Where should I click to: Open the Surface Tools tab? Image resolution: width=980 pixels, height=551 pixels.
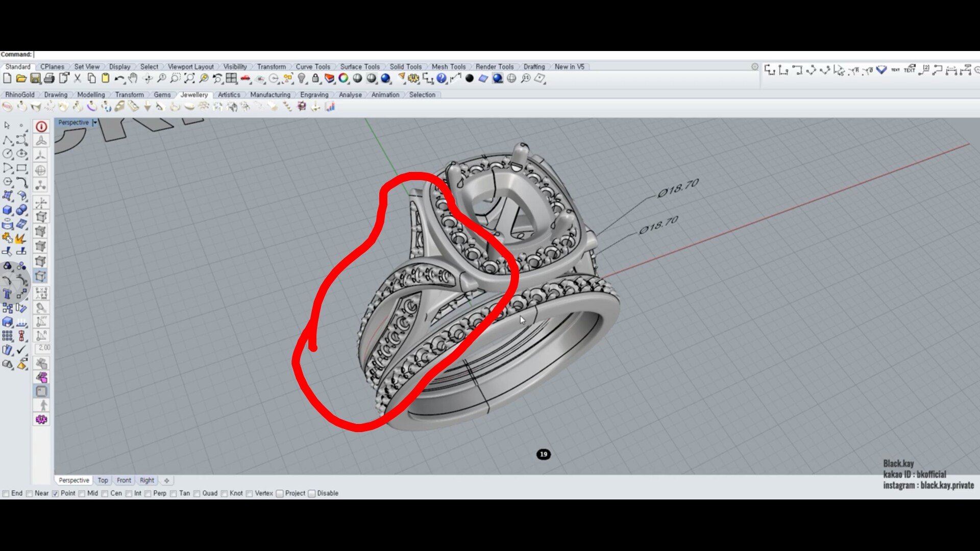coord(360,67)
